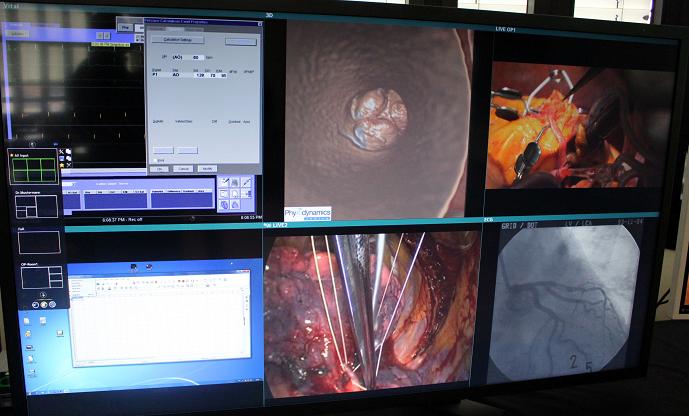
Task: Open the desktop icon right of the top-left shortcut
Action: pos(43,321)
